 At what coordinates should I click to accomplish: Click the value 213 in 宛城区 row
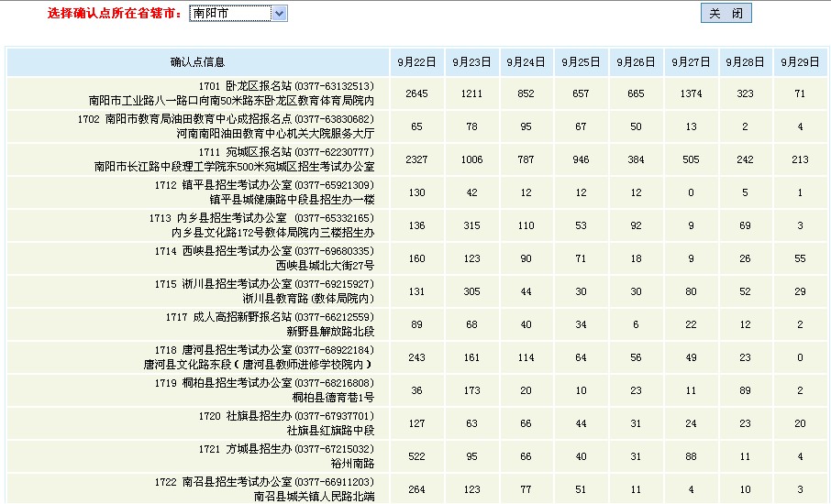[x=800, y=159]
